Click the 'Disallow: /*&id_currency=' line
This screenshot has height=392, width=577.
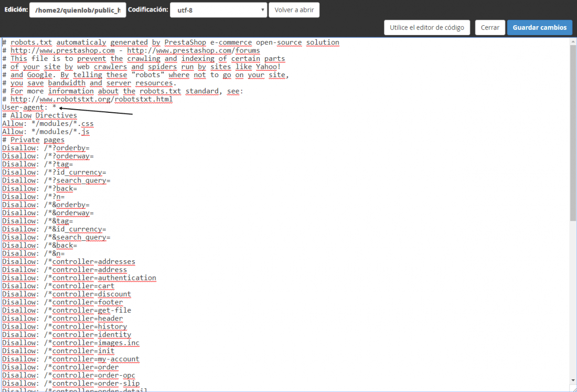(x=54, y=229)
